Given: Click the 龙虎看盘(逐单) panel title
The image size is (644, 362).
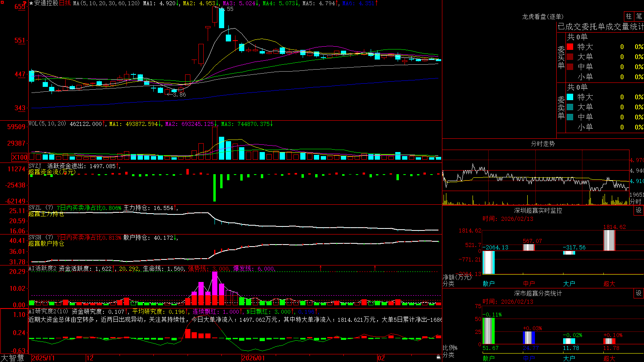Looking at the screenshot, I should pos(543,16).
